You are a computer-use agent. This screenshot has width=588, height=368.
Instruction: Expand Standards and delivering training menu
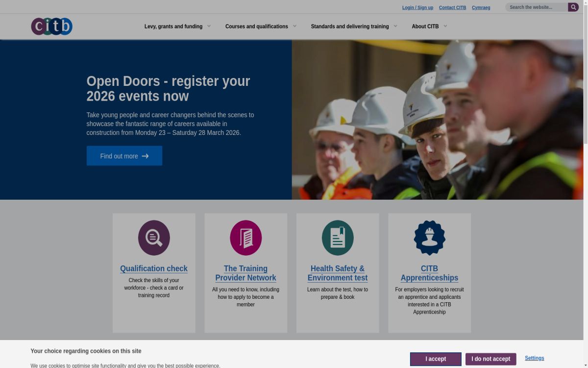coord(354,26)
